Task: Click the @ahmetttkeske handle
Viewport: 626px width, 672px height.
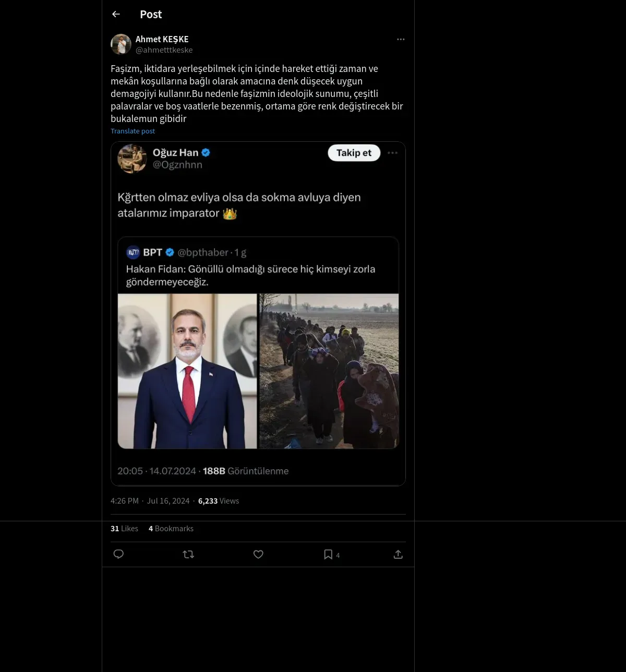Action: click(164, 50)
